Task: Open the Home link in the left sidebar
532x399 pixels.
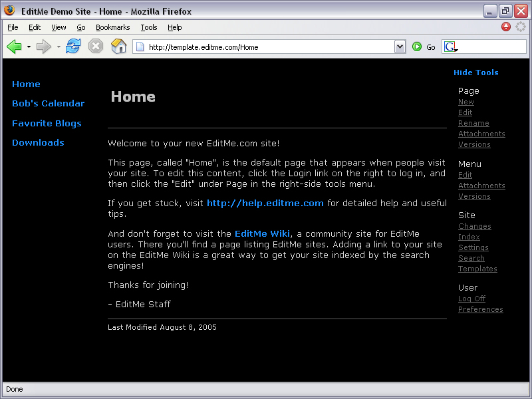Action: click(x=26, y=84)
